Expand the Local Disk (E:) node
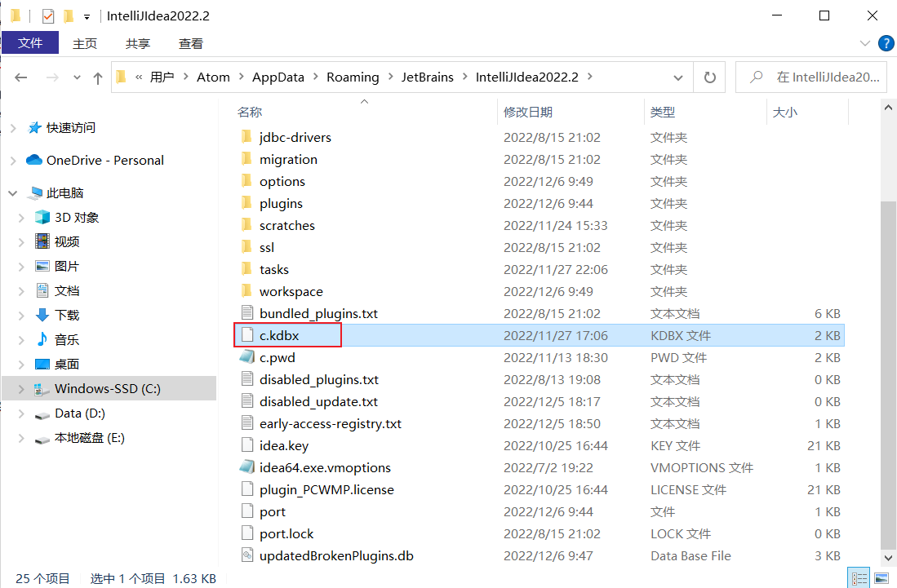This screenshot has width=897, height=588. 21,438
